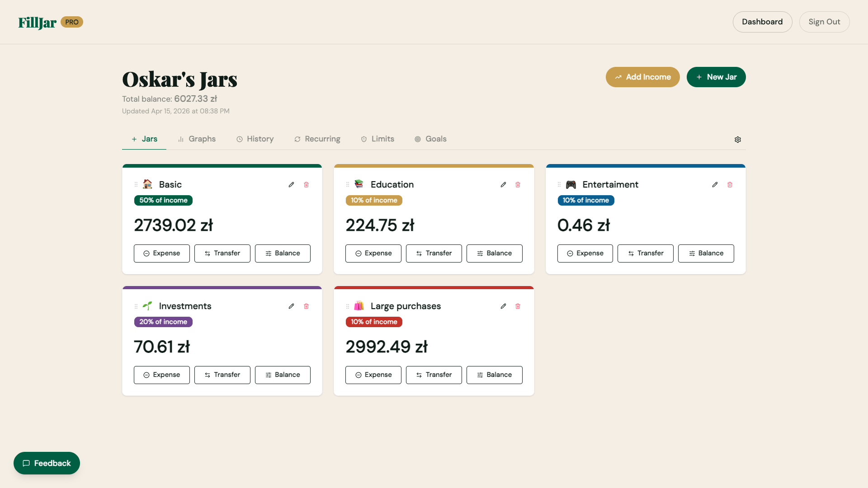
Task: Edit the Investments jar using its pencil icon
Action: (x=291, y=306)
